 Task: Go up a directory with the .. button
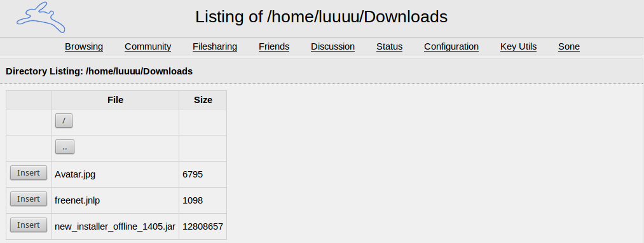point(65,147)
